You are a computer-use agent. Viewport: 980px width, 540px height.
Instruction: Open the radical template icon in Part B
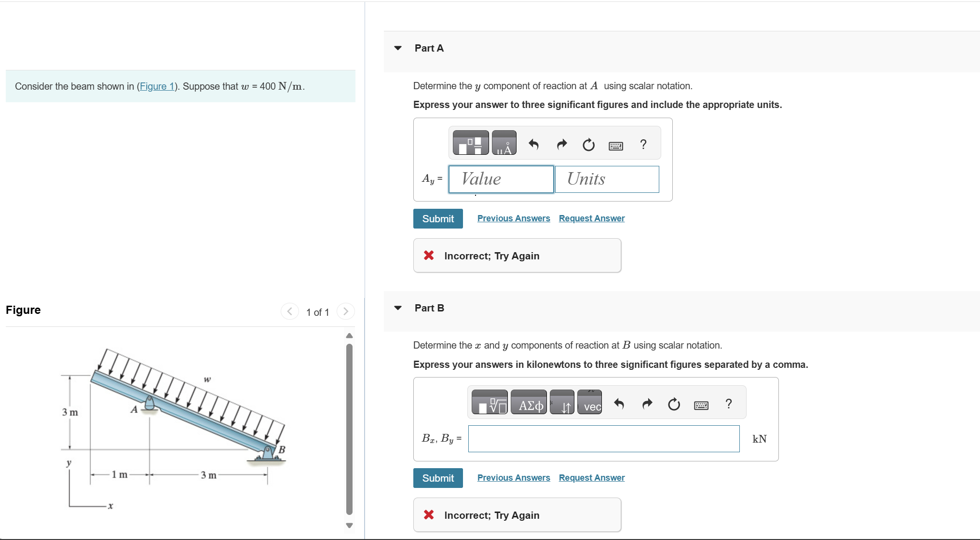(x=490, y=402)
